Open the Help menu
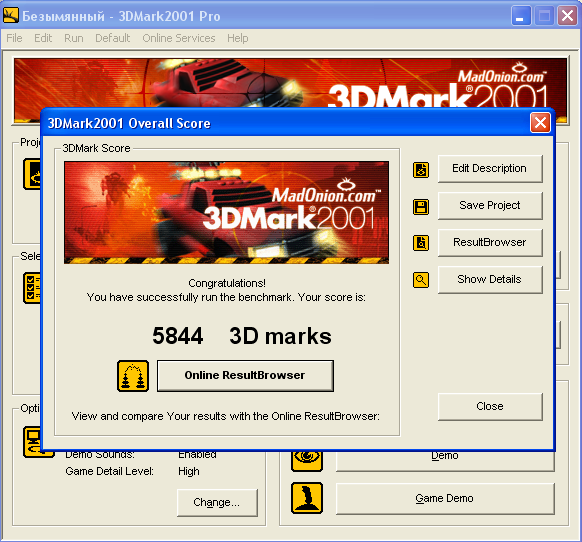 pyautogui.click(x=238, y=38)
